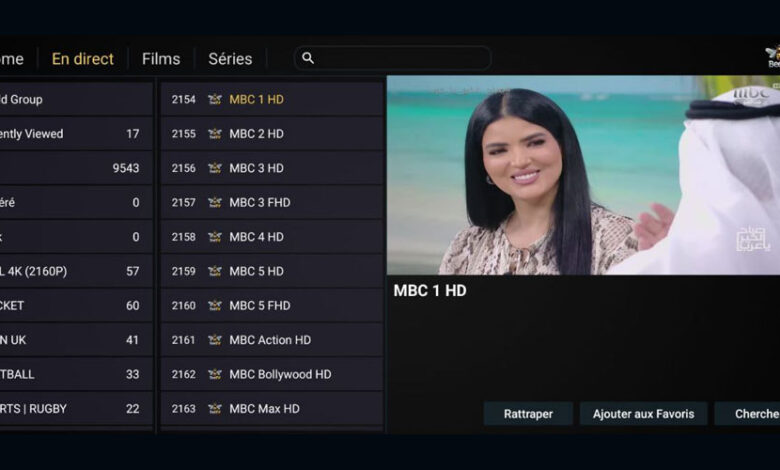780x470 pixels.
Task: Click inside the search input field
Action: coord(400,58)
